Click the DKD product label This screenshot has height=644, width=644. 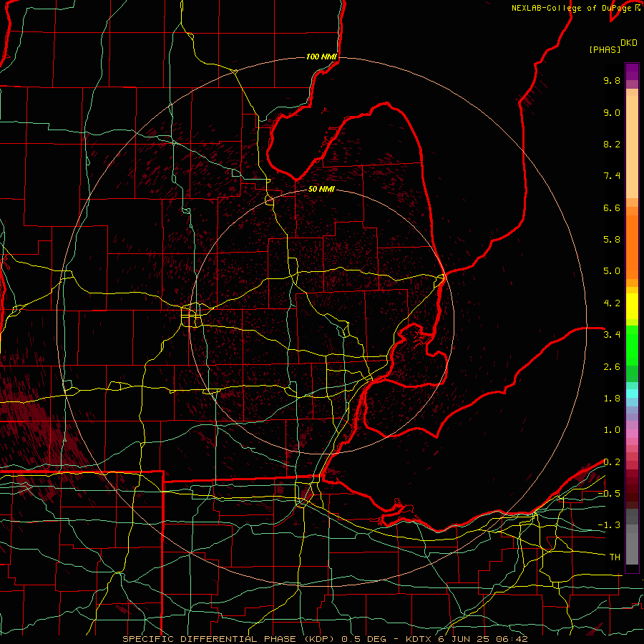628,43
